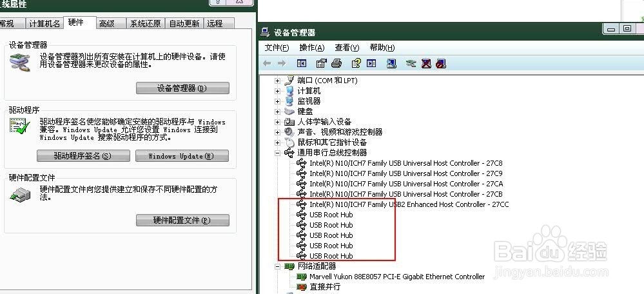The image size is (644, 294).
Task: Click the Scan for hardware changes icon
Action: click(x=391, y=63)
